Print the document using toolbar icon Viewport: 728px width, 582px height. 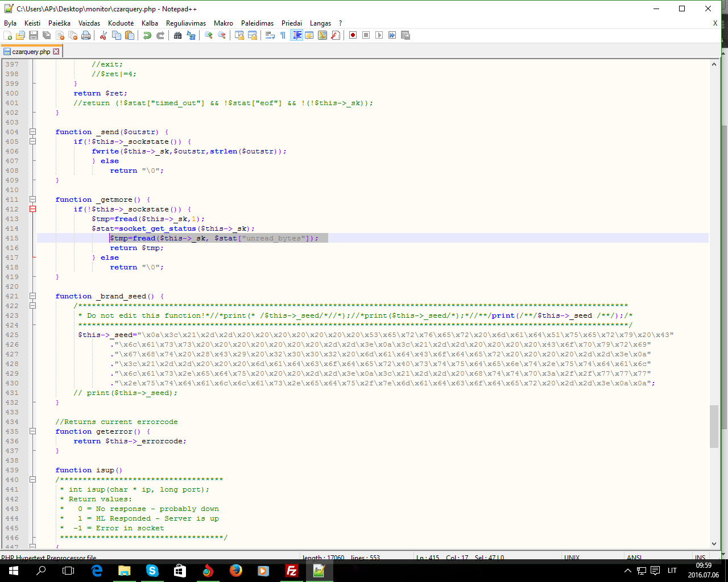pos(86,35)
